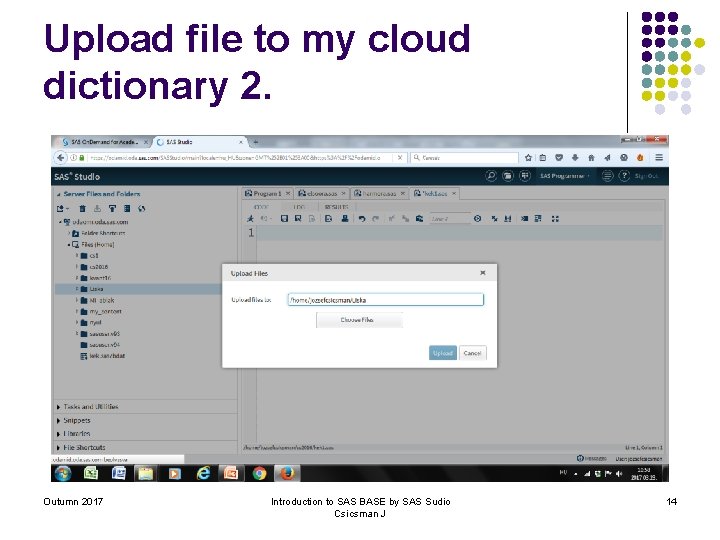Click the browser back arrow button
720x540 pixels.
60,158
